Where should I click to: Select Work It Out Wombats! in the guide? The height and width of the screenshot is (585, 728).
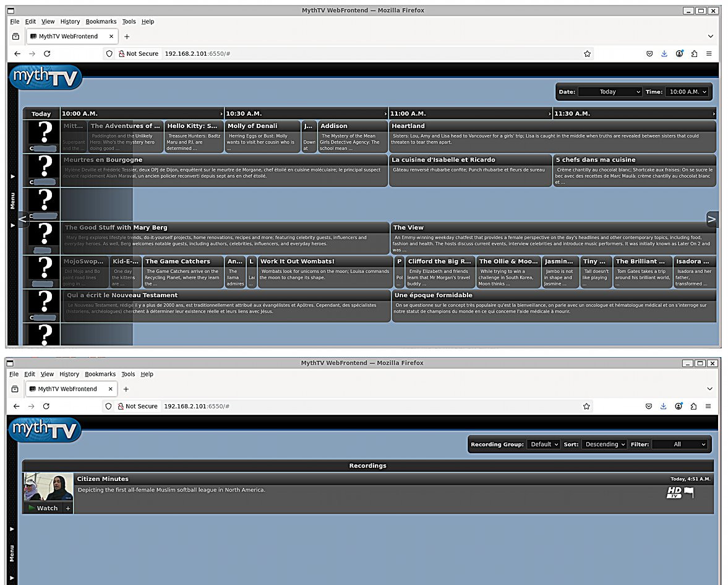coord(325,272)
